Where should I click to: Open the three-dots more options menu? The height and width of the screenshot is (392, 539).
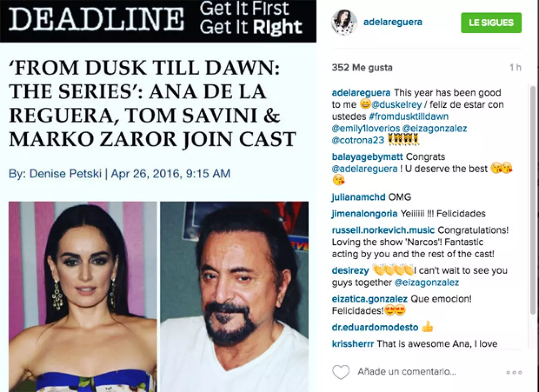(x=514, y=372)
